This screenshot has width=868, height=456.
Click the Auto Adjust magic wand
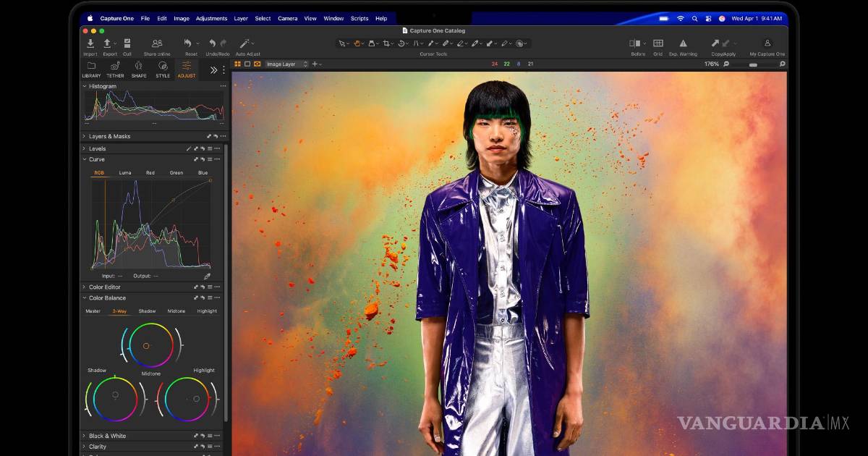tap(245, 44)
